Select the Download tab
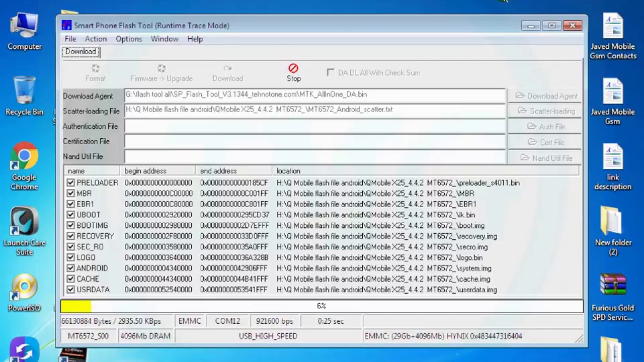Image resolution: width=644 pixels, height=362 pixels. (x=81, y=52)
